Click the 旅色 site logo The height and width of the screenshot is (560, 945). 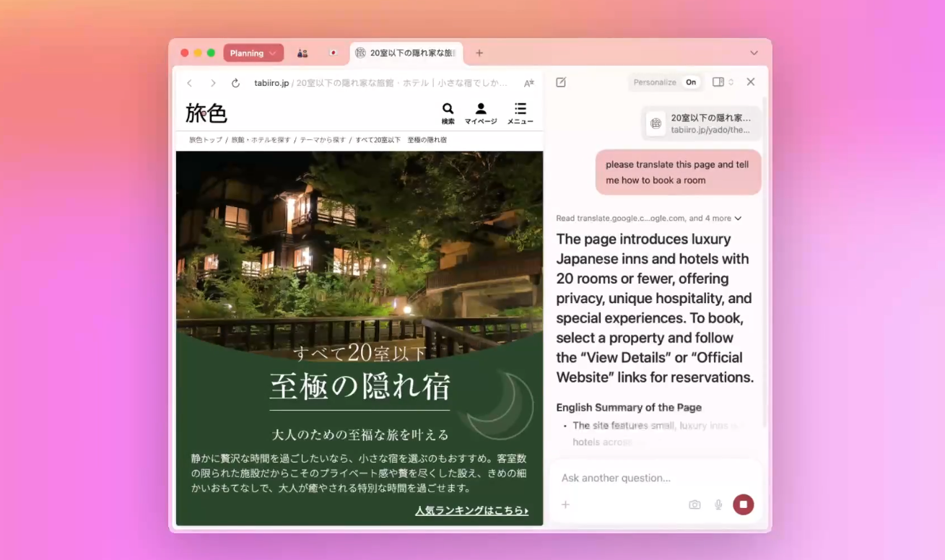[206, 113]
